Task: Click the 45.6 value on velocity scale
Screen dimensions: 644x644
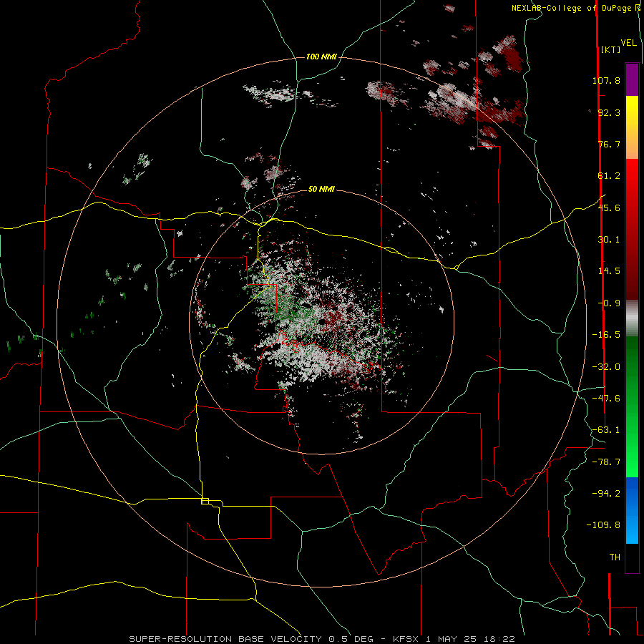Action: 609,208
